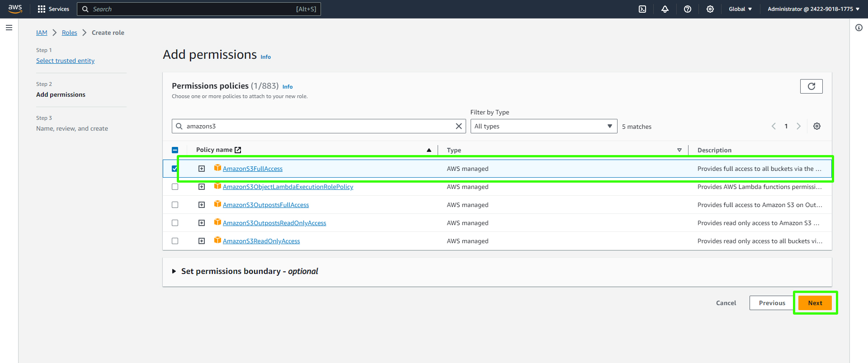The height and width of the screenshot is (363, 868).
Task: Toggle the select-all header checkbox
Action: [175, 150]
